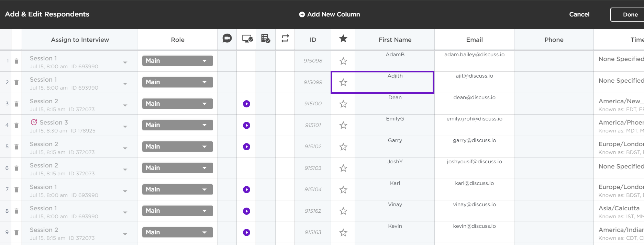Click the Cancel button
644x245 pixels.
pos(579,14)
